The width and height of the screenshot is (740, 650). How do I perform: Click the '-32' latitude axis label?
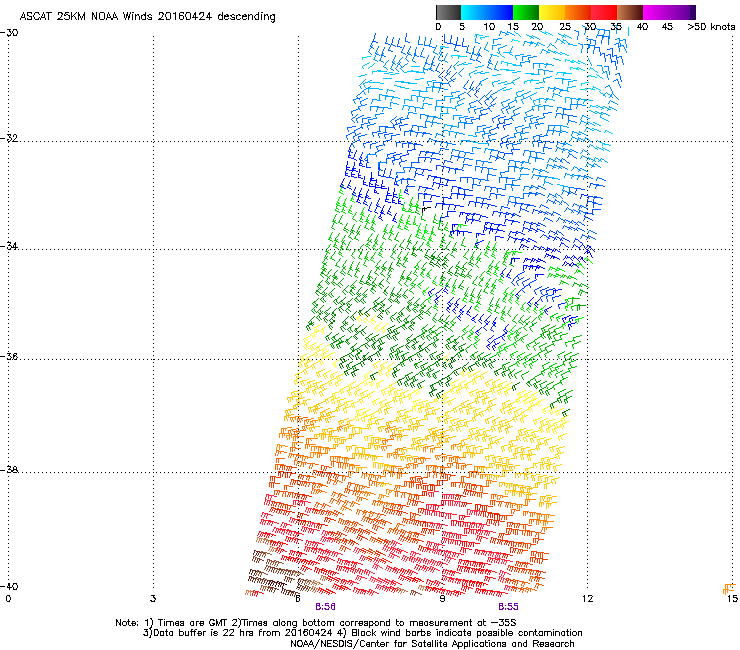(9, 138)
